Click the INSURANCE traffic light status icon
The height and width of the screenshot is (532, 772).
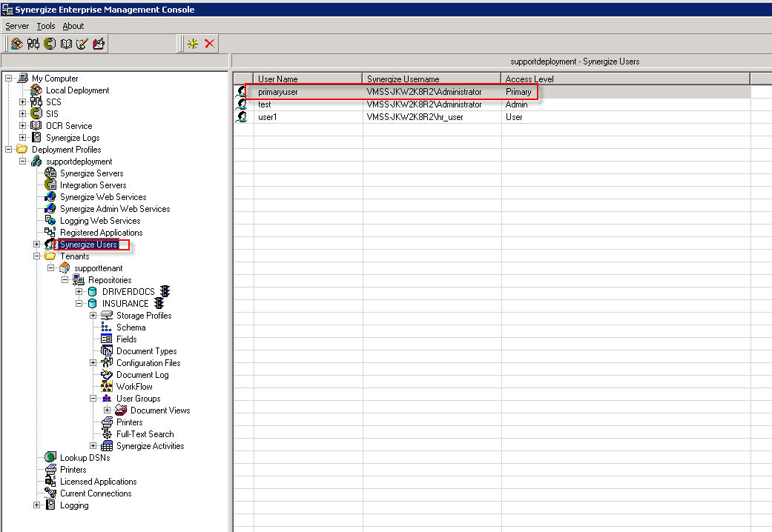click(159, 303)
